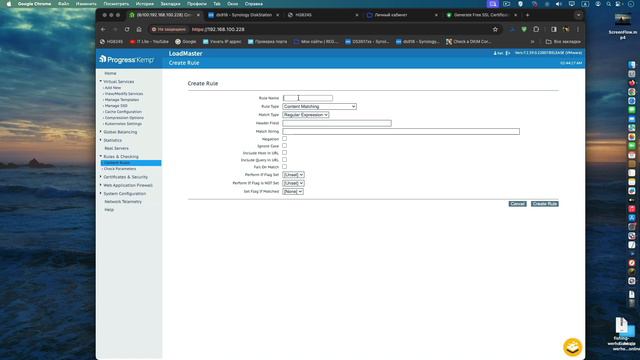Expand System Configuration section
This screenshot has width=640, height=360.
[x=124, y=193]
